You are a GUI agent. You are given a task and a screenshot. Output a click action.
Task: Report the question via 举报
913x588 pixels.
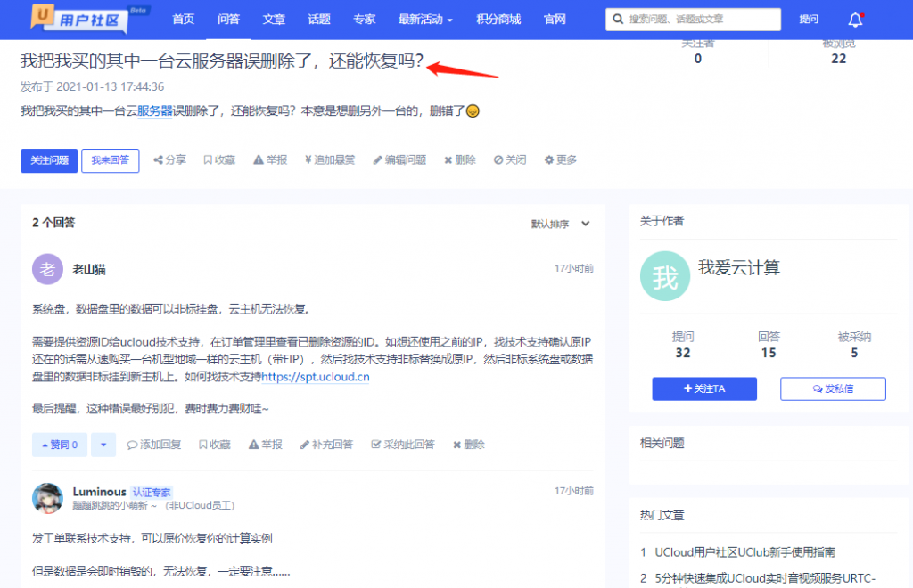pyautogui.click(x=270, y=160)
